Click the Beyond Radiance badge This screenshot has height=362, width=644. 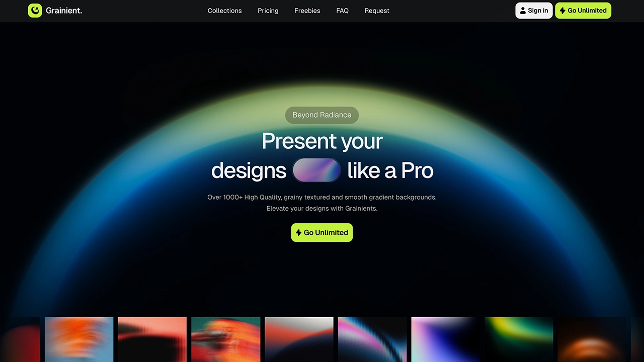pyautogui.click(x=322, y=115)
